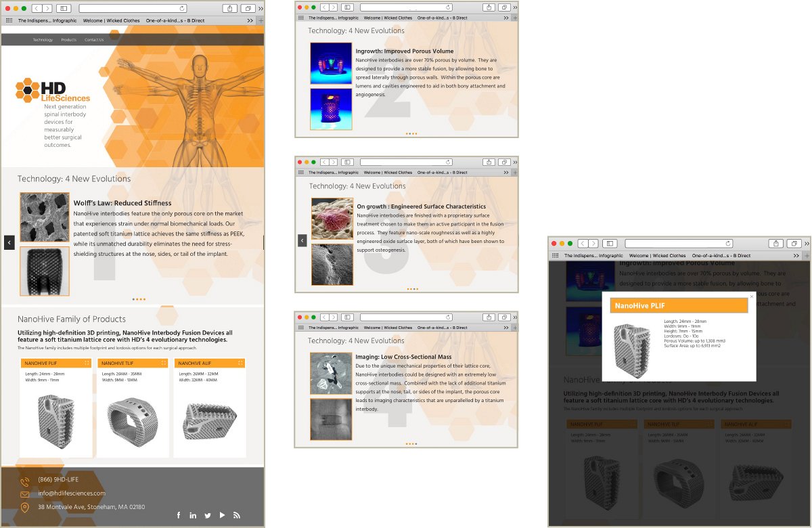Viewport: 812px width, 528px height.
Task: Expand the NANOHIVE ALIF card details
Action: 240,364
